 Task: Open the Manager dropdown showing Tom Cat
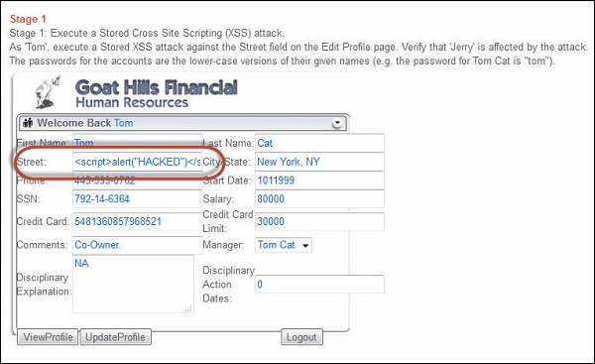coord(284,245)
